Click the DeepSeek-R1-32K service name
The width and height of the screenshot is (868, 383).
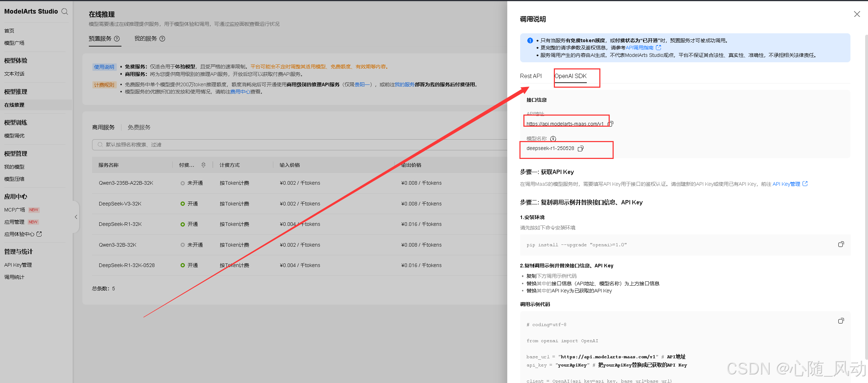(x=120, y=224)
